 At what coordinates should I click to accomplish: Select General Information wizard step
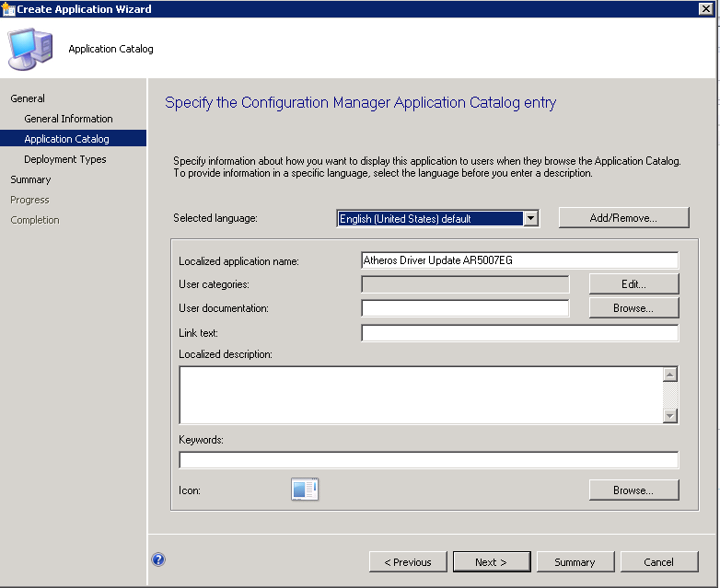[x=68, y=119]
